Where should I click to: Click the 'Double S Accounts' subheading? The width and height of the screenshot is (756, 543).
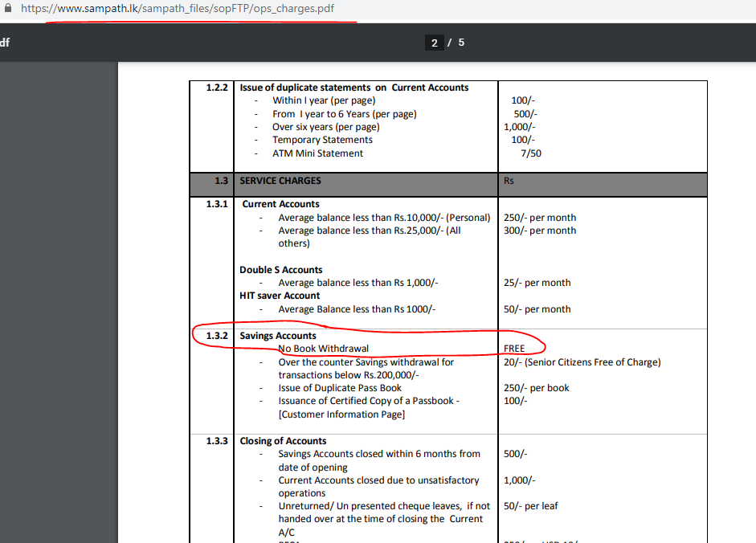point(281,270)
